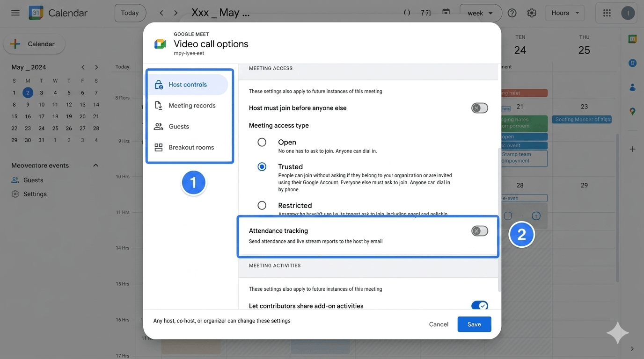Screen dimensions: 644x359
Task: Select the Open access type
Action: point(262,142)
